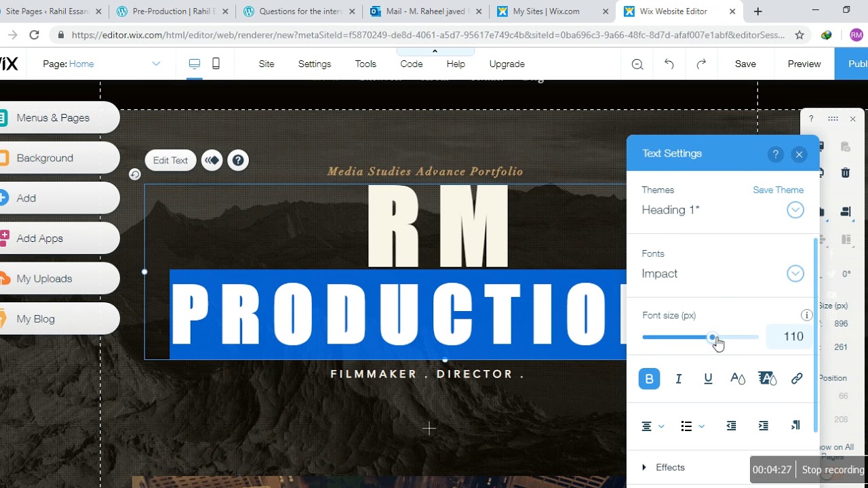Reload the browser page
868x488 pixels.
click(x=34, y=35)
